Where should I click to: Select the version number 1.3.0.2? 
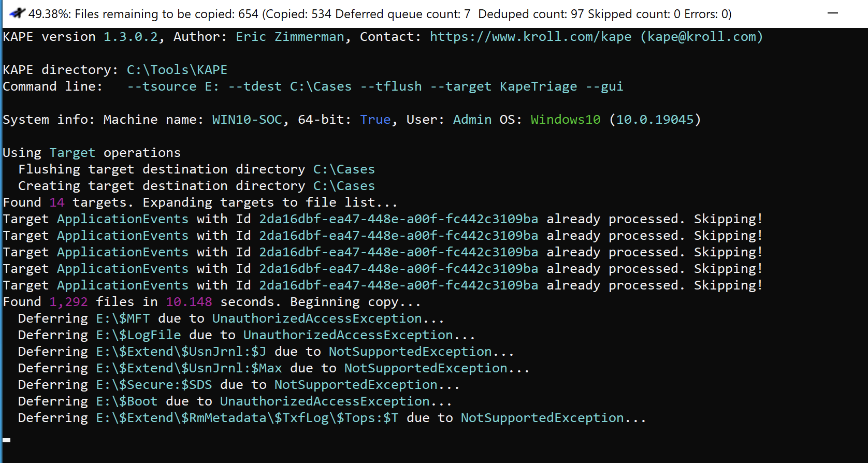point(131,37)
